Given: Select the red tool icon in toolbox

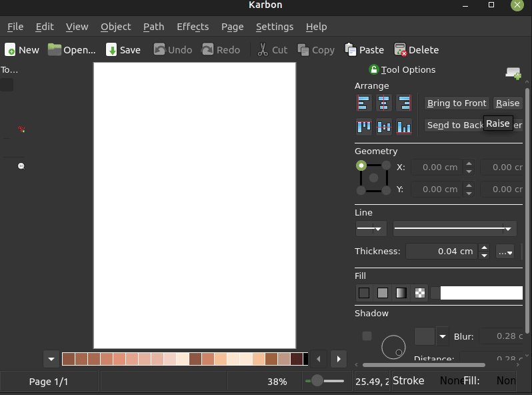Looking at the screenshot, I should pos(21,129).
